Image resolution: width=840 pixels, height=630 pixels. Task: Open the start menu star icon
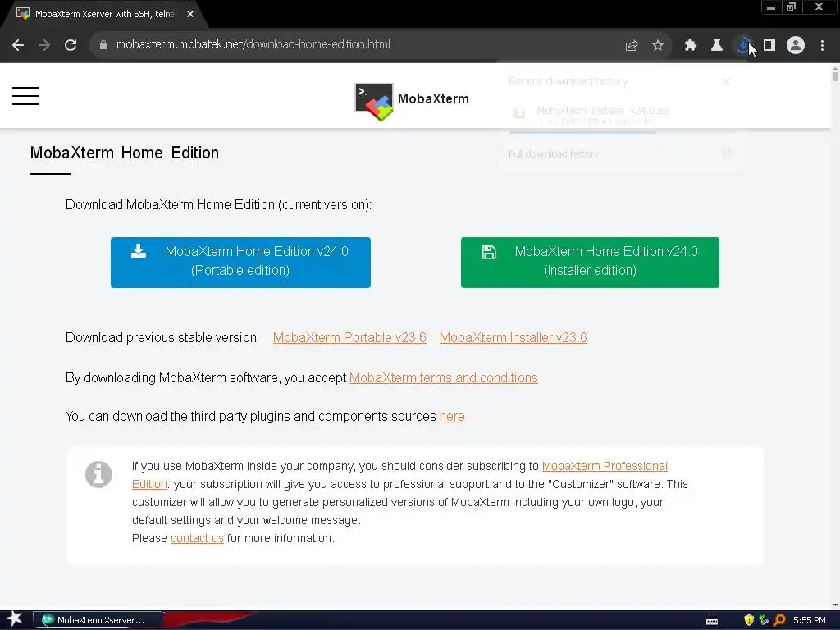click(15, 619)
